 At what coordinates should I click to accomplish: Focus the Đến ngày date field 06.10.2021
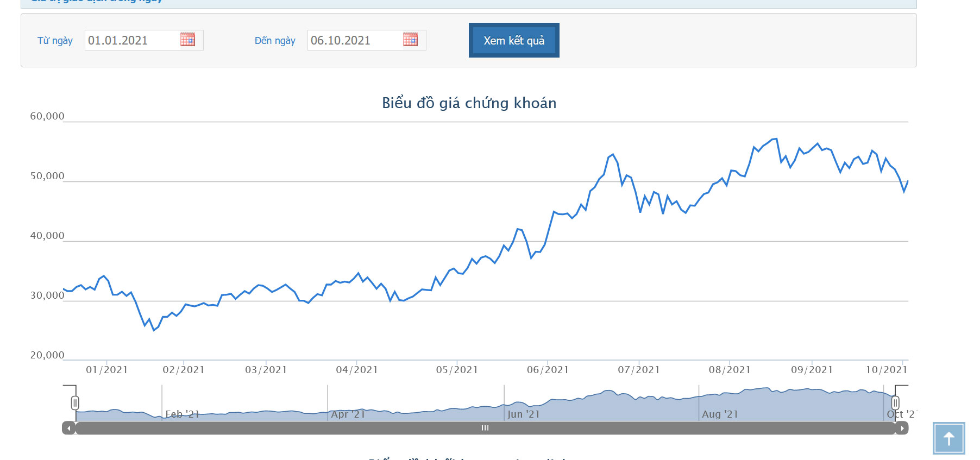click(353, 40)
